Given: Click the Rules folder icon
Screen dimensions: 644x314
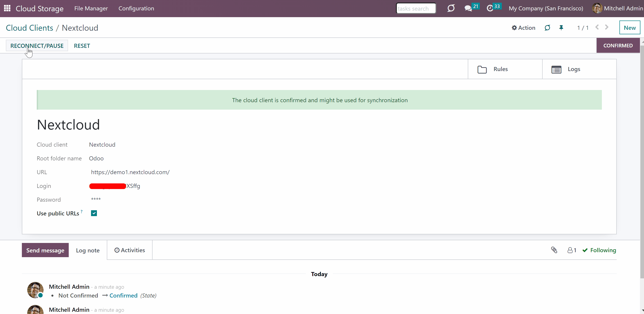Looking at the screenshot, I should point(482,69).
